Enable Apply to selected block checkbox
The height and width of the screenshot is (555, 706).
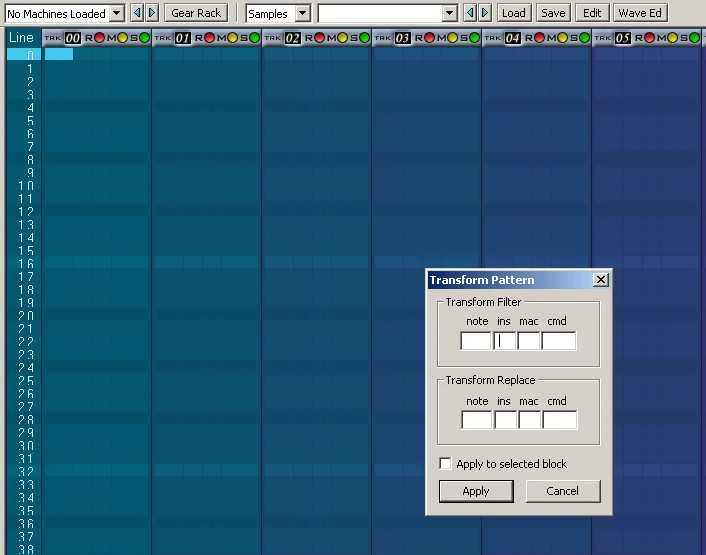pos(446,464)
